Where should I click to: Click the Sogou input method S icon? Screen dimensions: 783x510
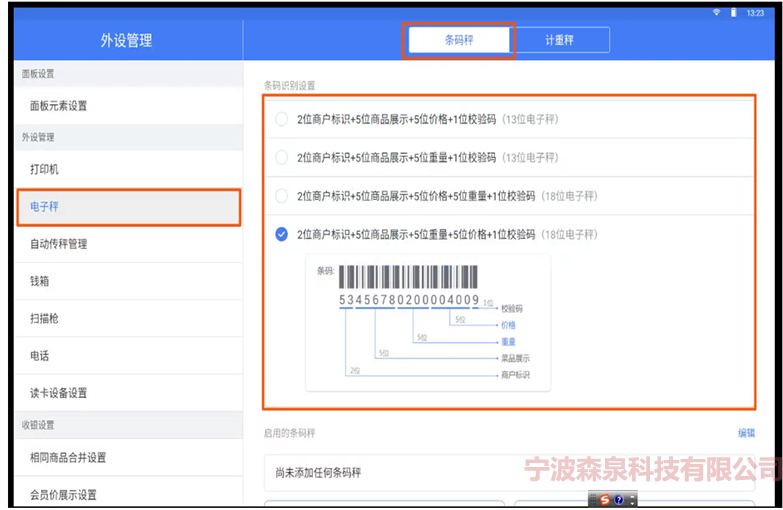(604, 500)
